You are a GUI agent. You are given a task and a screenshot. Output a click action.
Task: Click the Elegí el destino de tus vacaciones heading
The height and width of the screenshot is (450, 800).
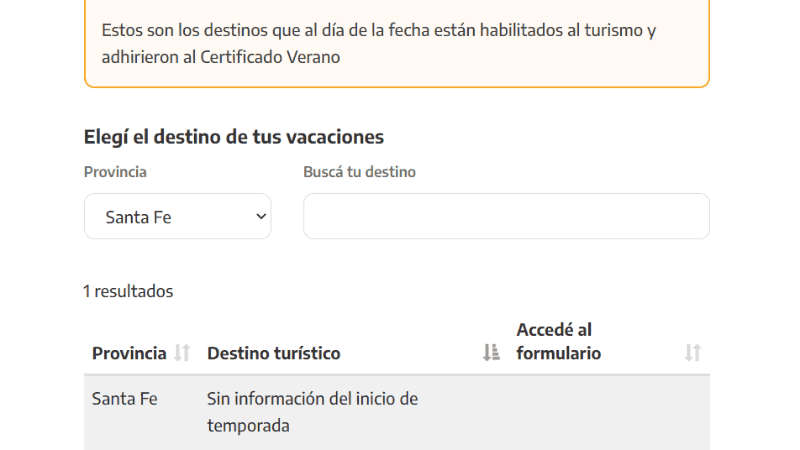click(x=234, y=137)
